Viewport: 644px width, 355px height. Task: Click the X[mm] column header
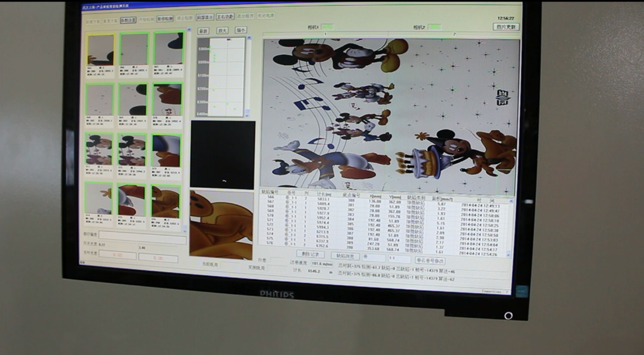click(x=375, y=196)
